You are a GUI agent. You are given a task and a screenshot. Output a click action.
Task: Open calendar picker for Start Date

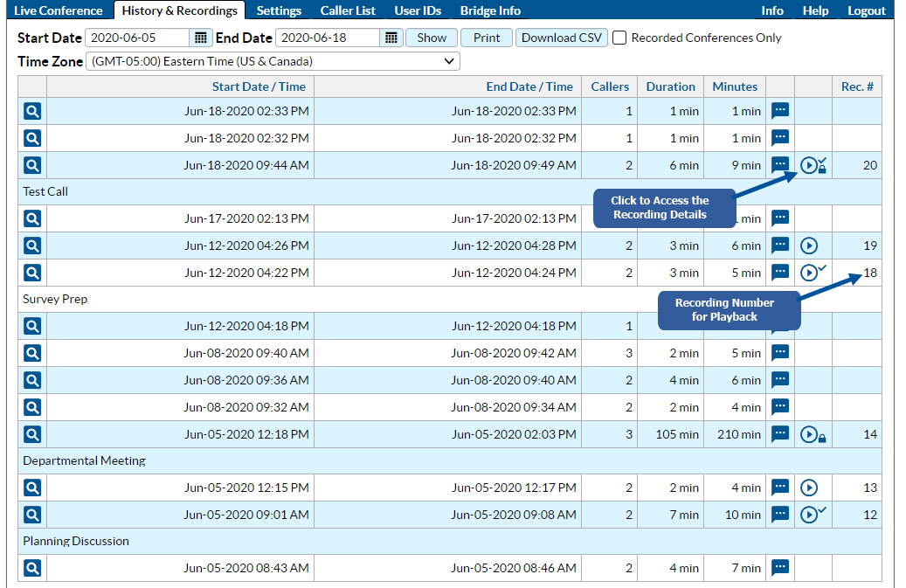pos(201,38)
